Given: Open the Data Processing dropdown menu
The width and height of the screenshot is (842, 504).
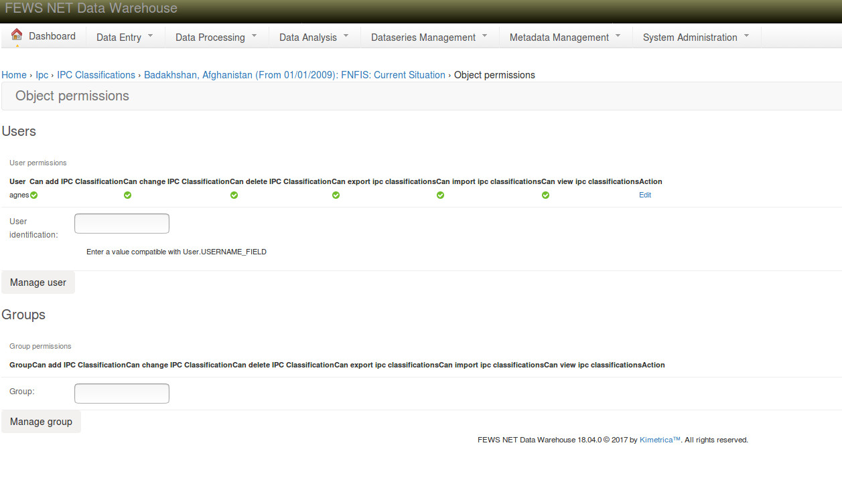Looking at the screenshot, I should click(x=216, y=37).
